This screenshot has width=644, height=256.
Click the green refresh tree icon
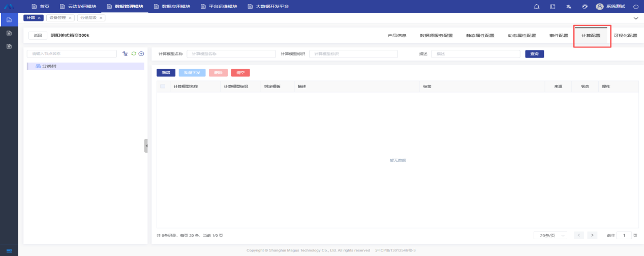[134, 53]
